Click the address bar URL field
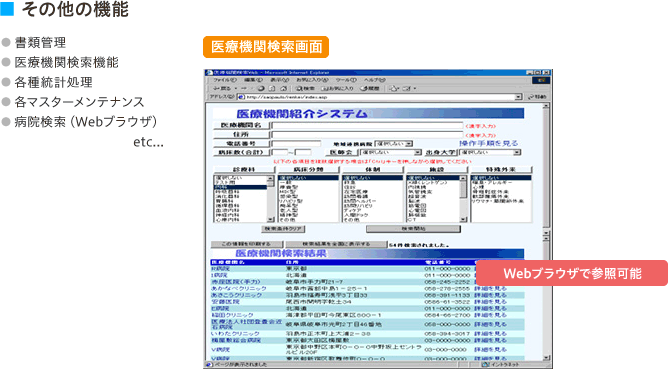This screenshot has height=369, width=669. point(380,97)
